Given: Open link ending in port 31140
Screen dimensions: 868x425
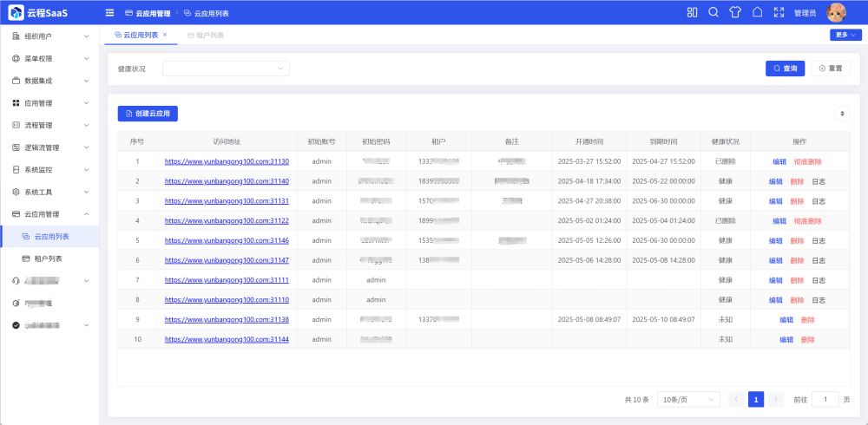Looking at the screenshot, I should pyautogui.click(x=227, y=181).
